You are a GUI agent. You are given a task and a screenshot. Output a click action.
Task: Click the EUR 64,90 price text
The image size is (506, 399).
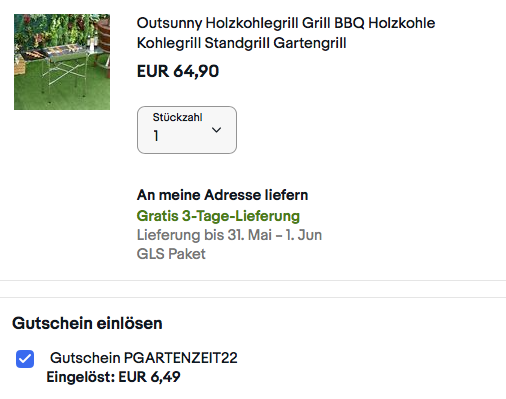178,71
